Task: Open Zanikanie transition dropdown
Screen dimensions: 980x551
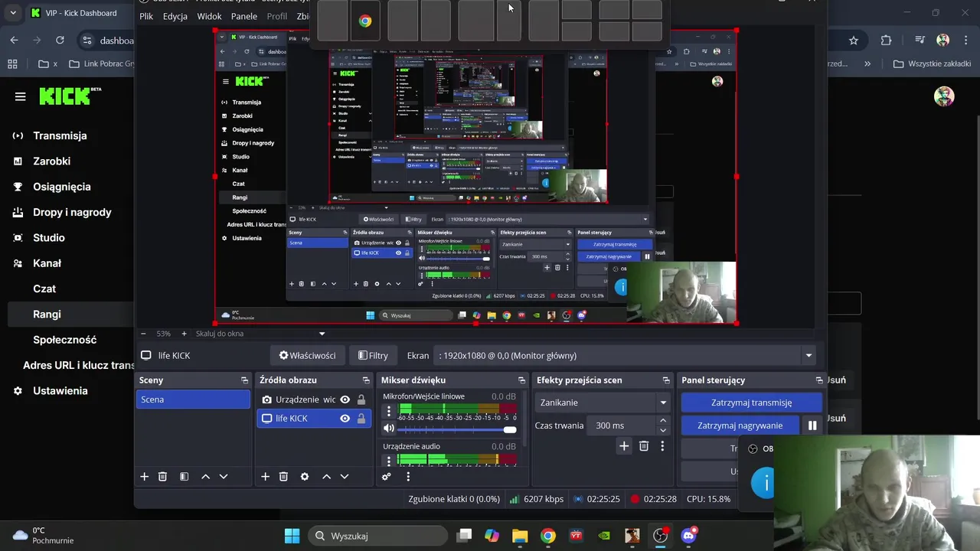Action: point(603,403)
